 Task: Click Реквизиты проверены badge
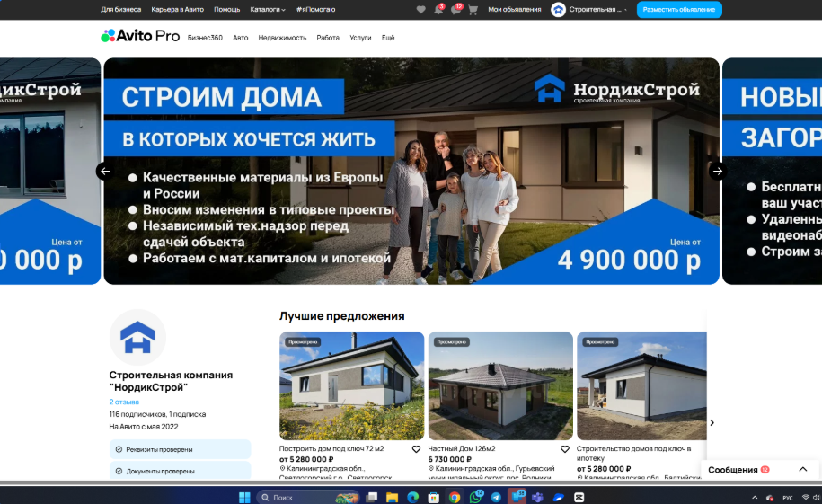coord(180,449)
